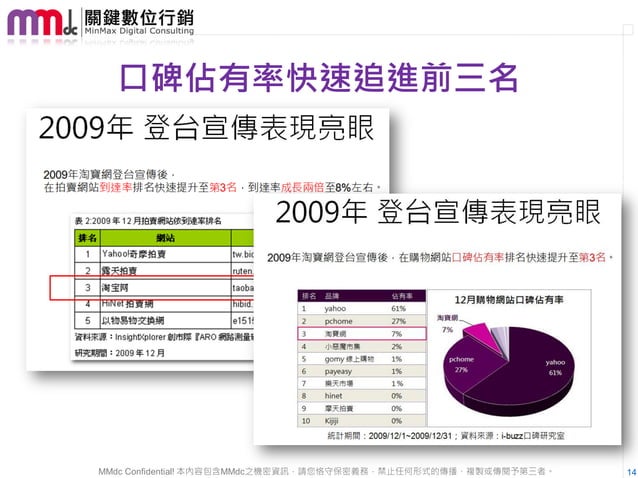Select the 小惡魔市集 2% row
638x478 pixels.
click(x=362, y=346)
